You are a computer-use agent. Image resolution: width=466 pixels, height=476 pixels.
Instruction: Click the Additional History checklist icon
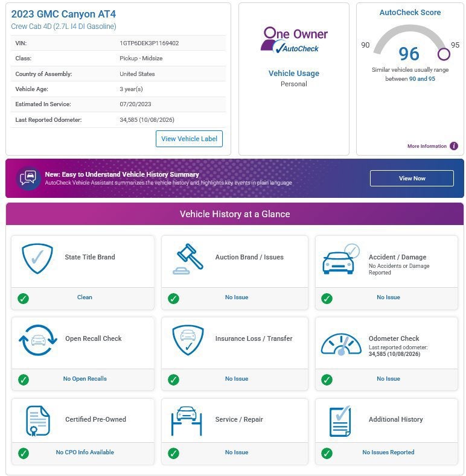click(340, 421)
